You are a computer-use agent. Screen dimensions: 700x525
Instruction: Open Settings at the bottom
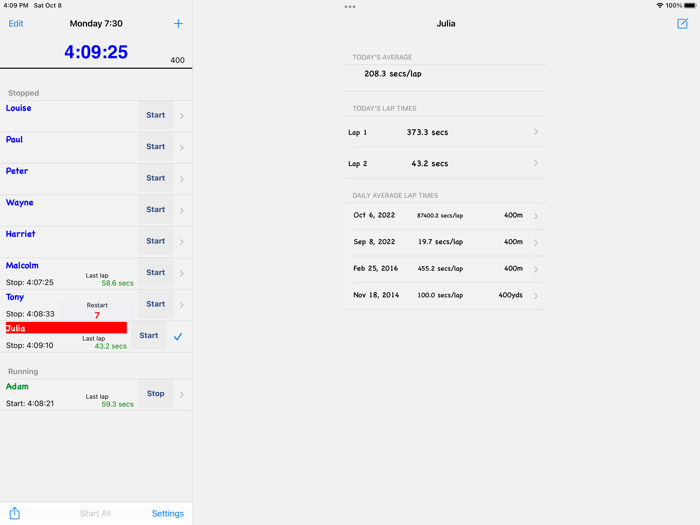(167, 513)
